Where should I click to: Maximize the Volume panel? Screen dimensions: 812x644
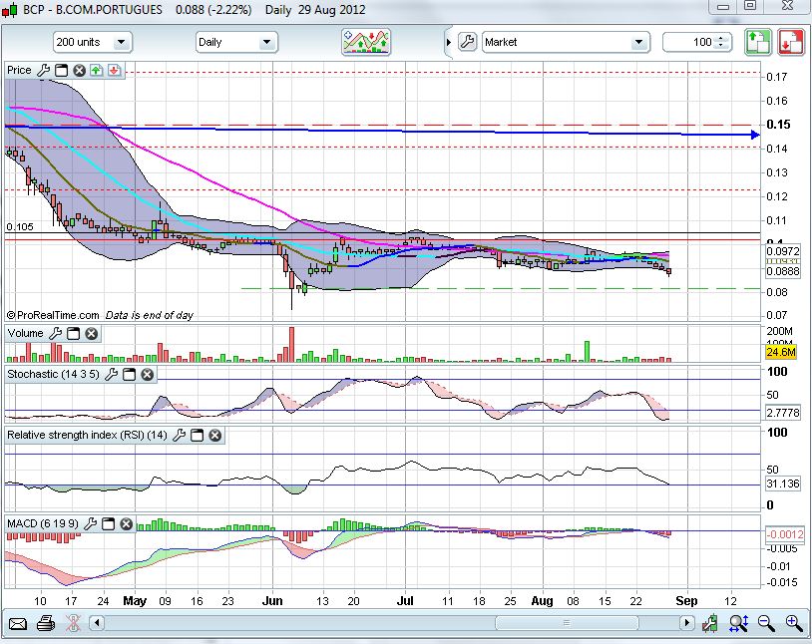point(74,333)
